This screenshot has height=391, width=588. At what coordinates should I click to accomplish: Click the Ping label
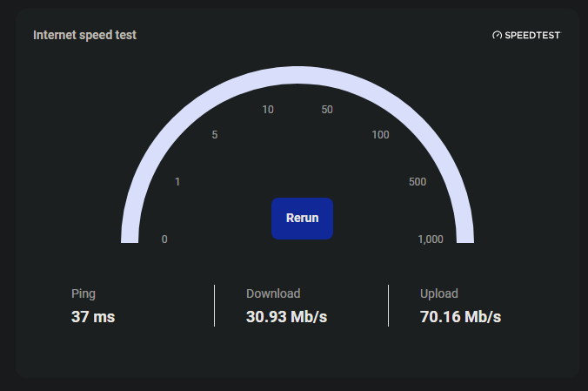(x=84, y=293)
